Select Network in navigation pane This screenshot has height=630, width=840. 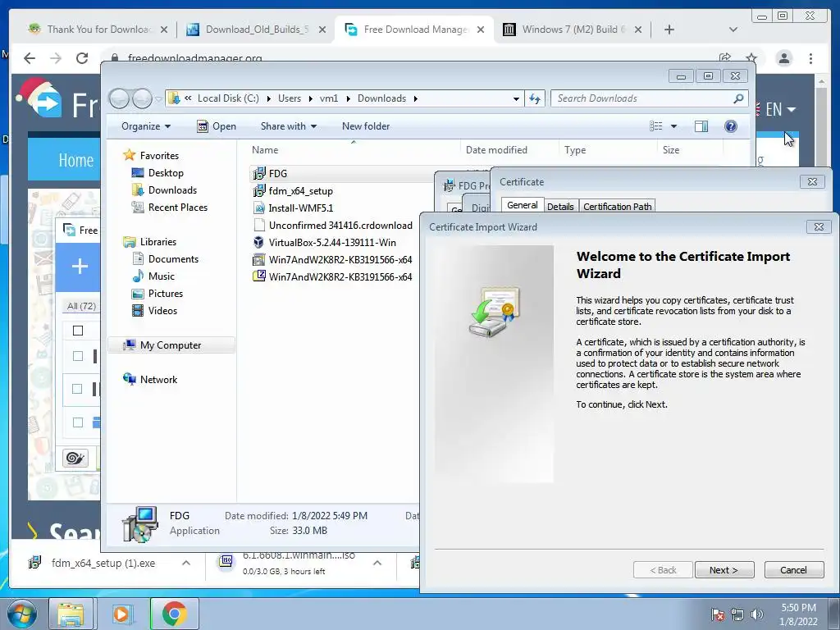point(158,379)
